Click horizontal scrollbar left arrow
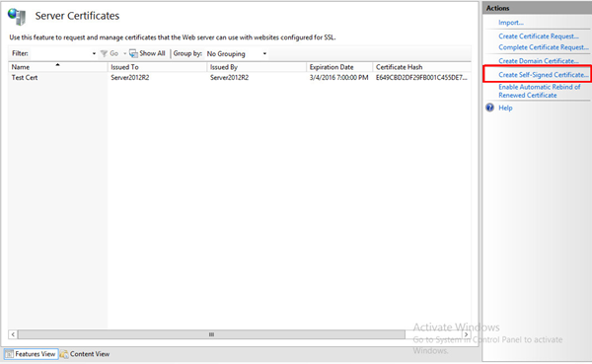592x364 pixels. tap(13, 334)
